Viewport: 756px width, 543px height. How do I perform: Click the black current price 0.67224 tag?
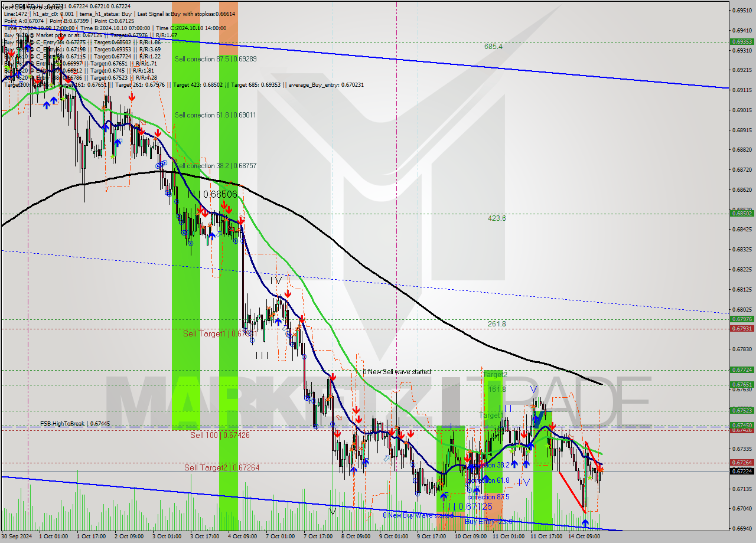tap(742, 471)
